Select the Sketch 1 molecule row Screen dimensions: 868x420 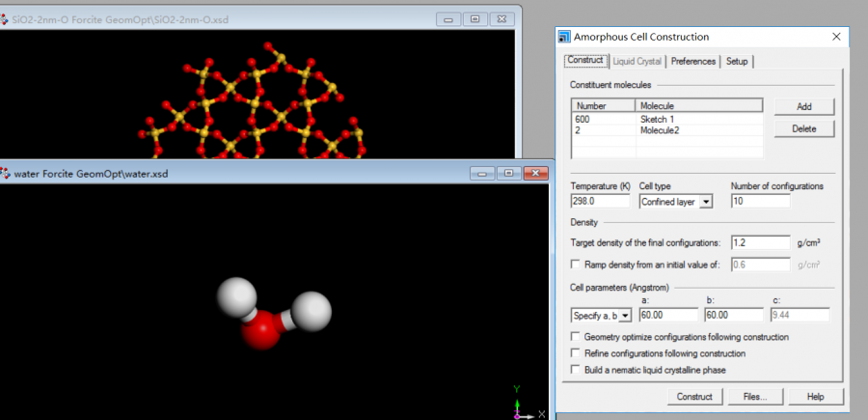(x=667, y=119)
